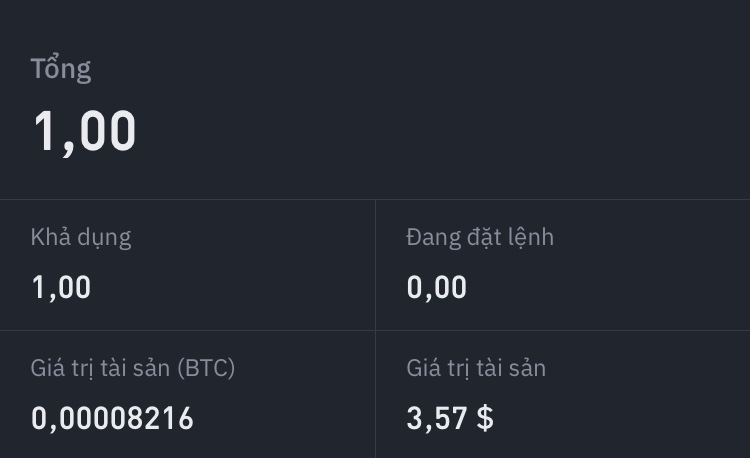Viewport: 750px width, 458px height.
Task: Click the dollar sign after 3,57
Action: 485,418
